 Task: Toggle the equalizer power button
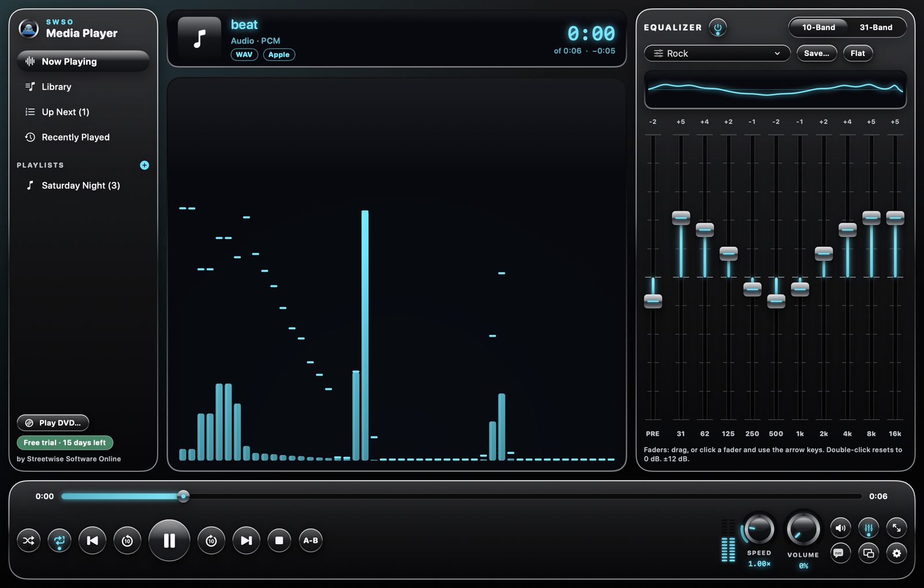[718, 27]
